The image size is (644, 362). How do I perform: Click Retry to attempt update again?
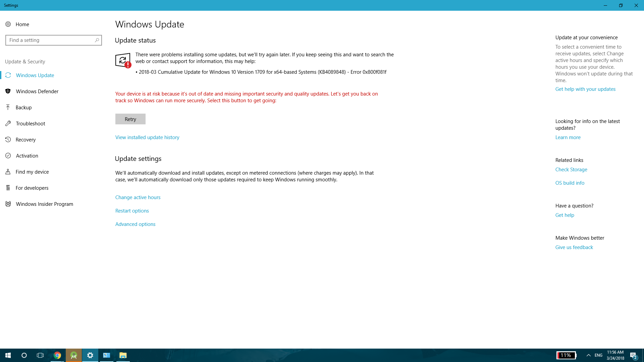tap(130, 118)
